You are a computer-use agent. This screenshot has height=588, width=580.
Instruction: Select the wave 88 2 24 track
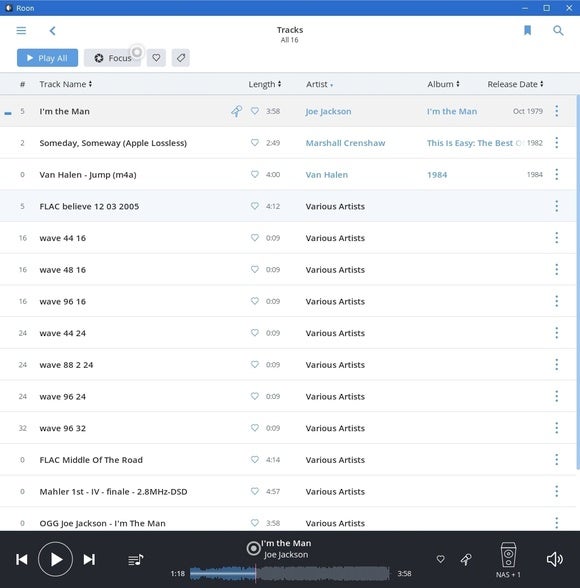pos(288,364)
